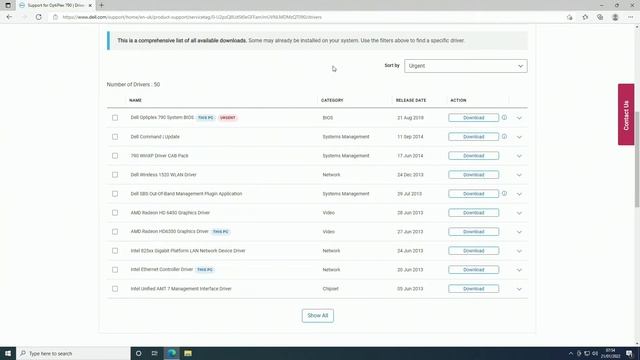Tick checkbox for Dell Optiplex 790 System BIOS
The width and height of the screenshot is (640, 360).
pyautogui.click(x=115, y=118)
